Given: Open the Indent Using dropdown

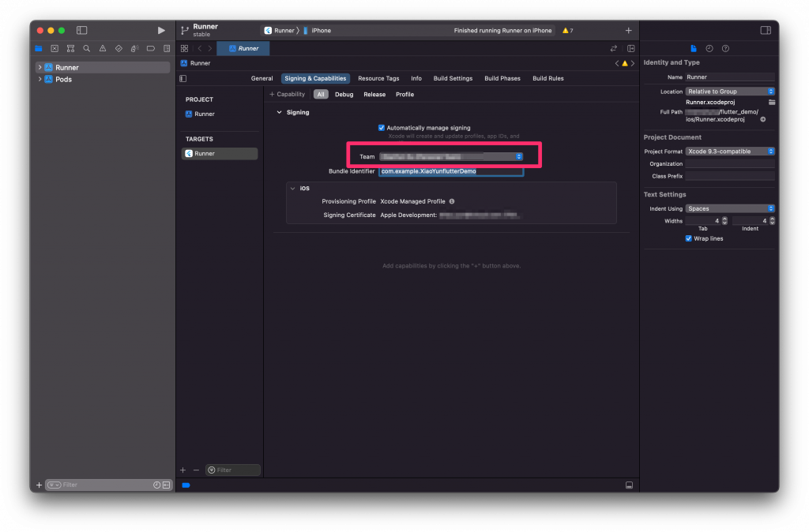Looking at the screenshot, I should [x=730, y=209].
